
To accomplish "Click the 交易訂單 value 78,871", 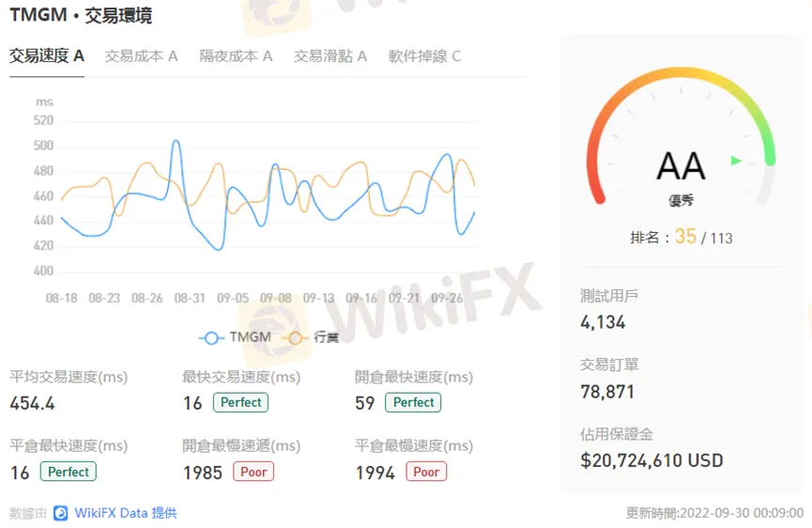I will coord(607,392).
